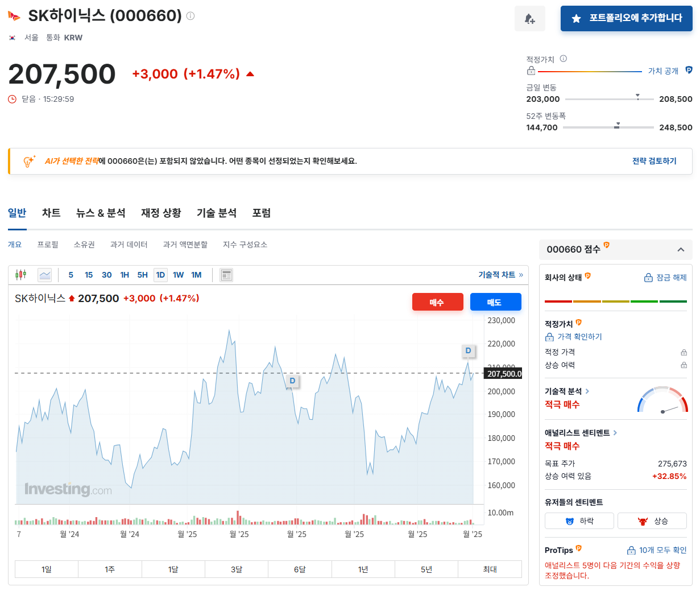Switch to 과거 데이터 sub-tab
Image resolution: width=700 pixels, height=603 pixels.
[129, 245]
